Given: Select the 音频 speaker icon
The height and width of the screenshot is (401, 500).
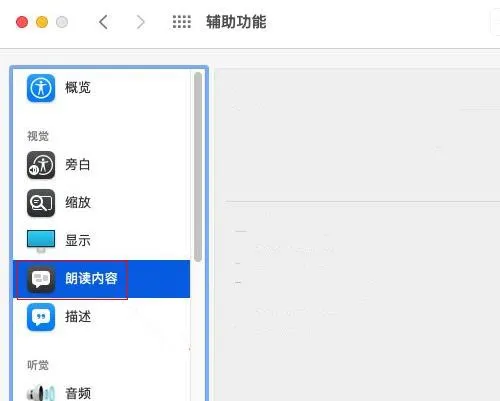Looking at the screenshot, I should coord(41,393).
